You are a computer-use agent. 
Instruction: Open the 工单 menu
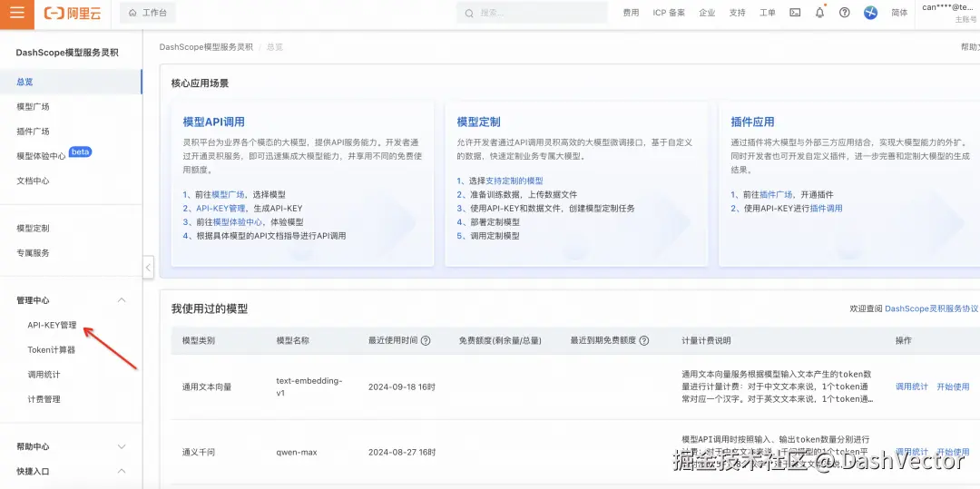tap(767, 13)
